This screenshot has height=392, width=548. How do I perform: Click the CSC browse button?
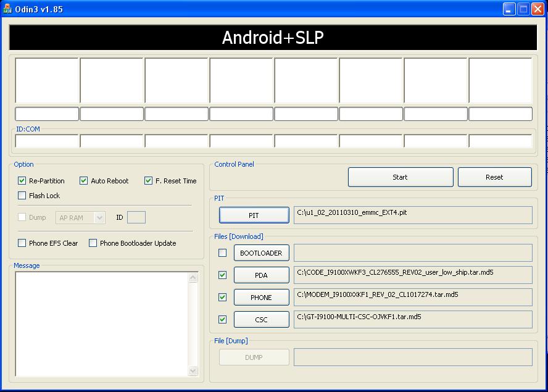coord(262,319)
